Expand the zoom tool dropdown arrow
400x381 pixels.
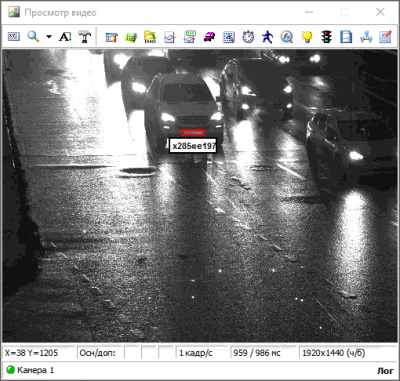pos(49,37)
